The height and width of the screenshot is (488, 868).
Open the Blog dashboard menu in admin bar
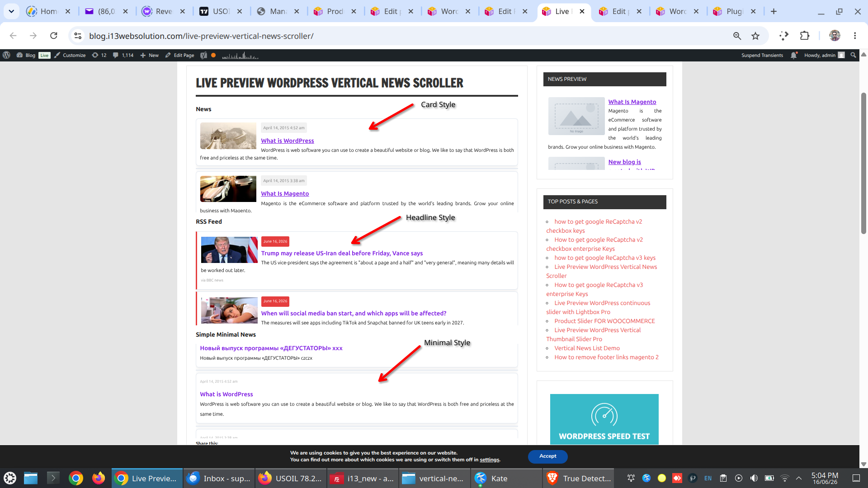pyautogui.click(x=26, y=55)
